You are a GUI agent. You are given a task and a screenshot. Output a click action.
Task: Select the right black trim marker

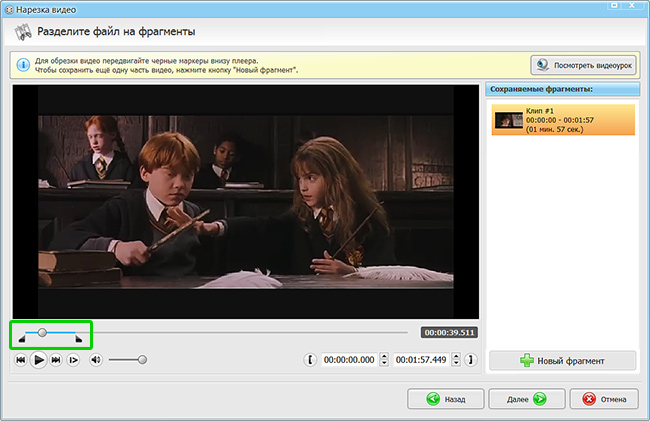click(x=78, y=339)
